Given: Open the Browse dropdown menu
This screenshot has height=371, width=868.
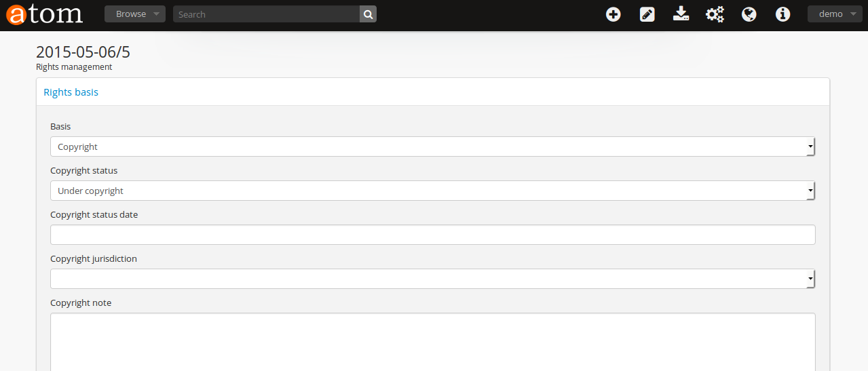Looking at the screenshot, I should click(134, 14).
